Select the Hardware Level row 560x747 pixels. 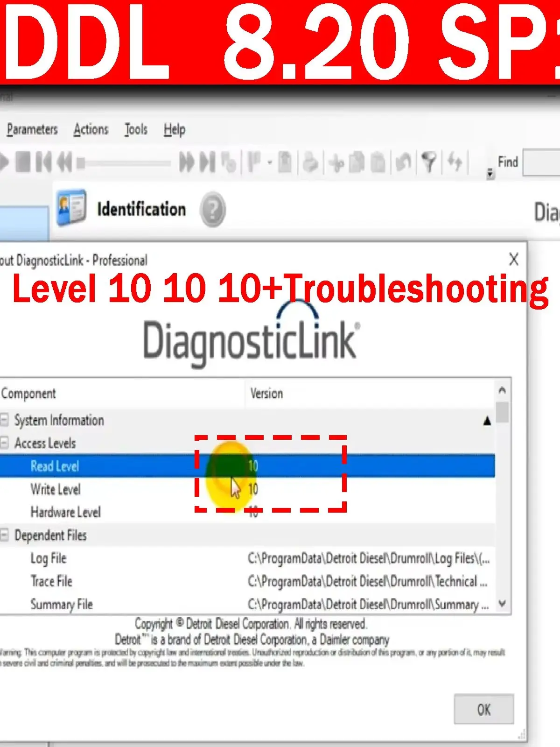pyautogui.click(x=247, y=512)
